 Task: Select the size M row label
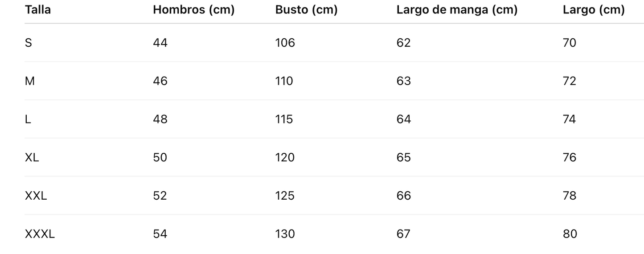point(30,81)
